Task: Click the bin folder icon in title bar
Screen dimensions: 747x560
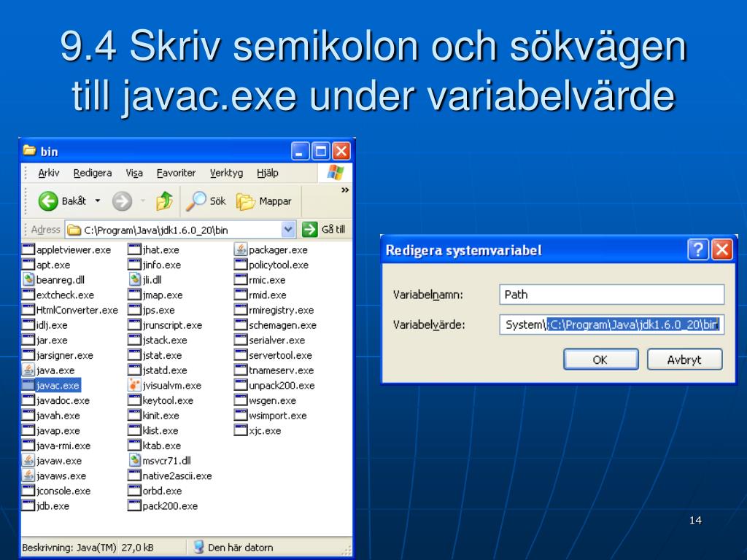Action: click(29, 151)
